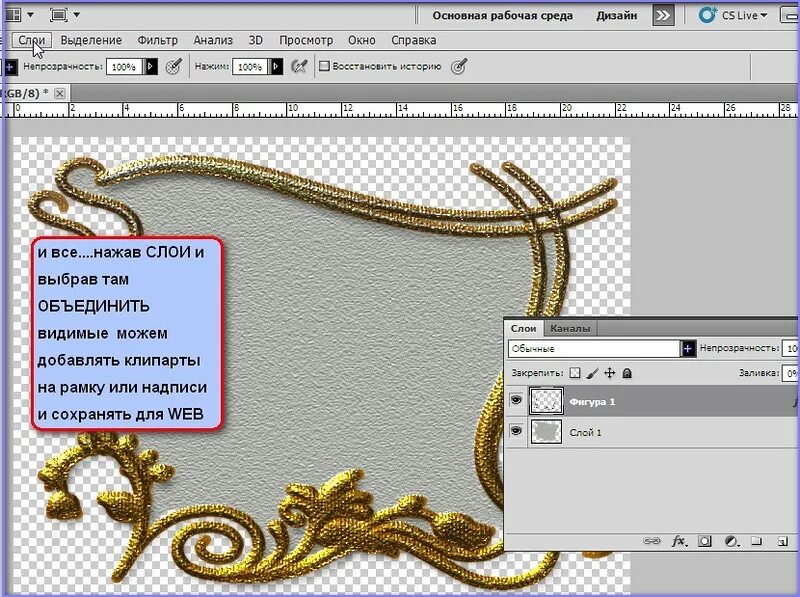Select the Слой 1 layer name
800x597 pixels.
(x=585, y=433)
